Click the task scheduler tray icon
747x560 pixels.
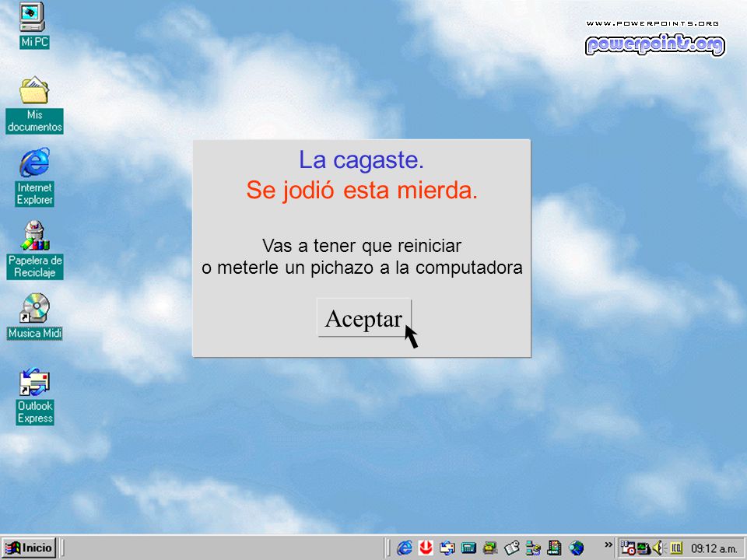tap(628, 548)
